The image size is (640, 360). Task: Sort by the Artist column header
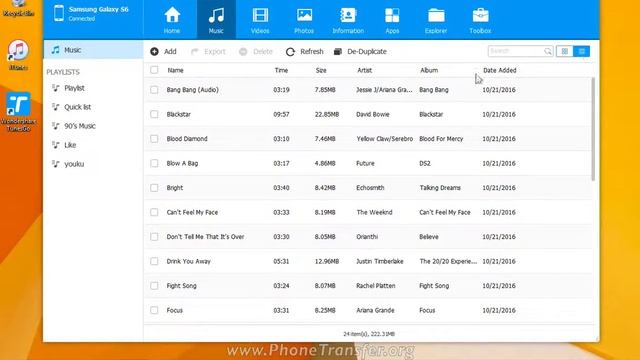tap(364, 70)
